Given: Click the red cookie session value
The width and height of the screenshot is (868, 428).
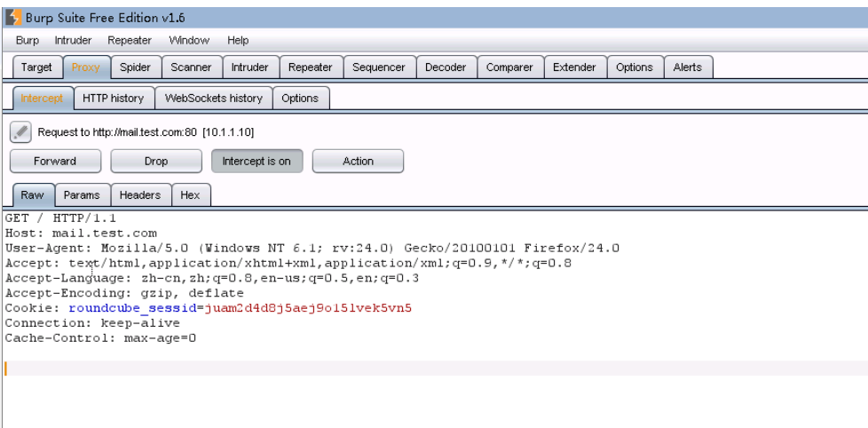Looking at the screenshot, I should coord(308,308).
